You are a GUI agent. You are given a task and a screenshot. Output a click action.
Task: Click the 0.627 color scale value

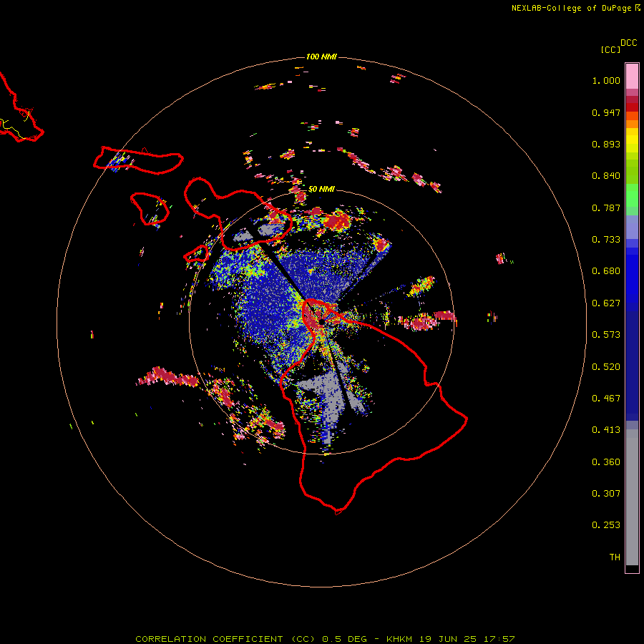coord(606,303)
